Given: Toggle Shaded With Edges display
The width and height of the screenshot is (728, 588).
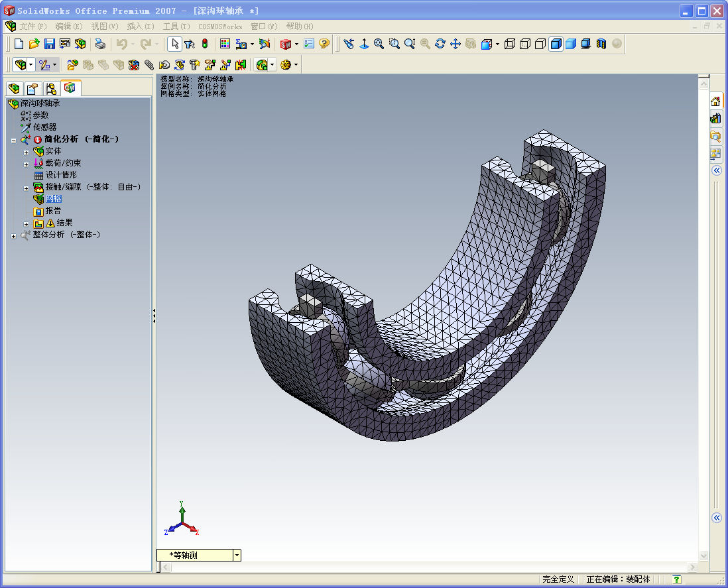Looking at the screenshot, I should [556, 44].
